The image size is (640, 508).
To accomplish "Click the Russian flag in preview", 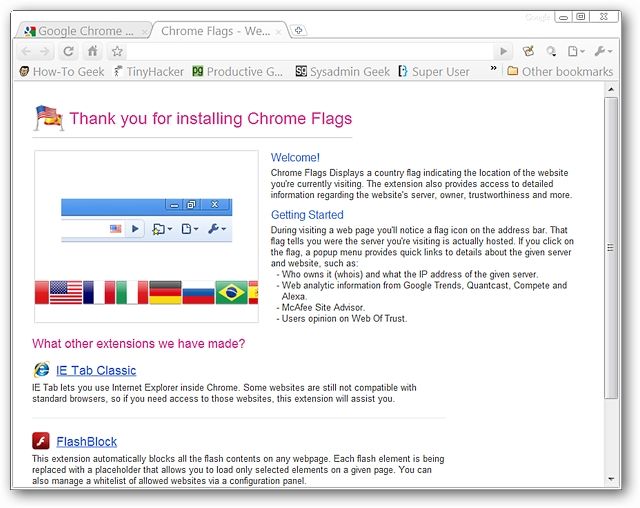I will click(x=198, y=293).
